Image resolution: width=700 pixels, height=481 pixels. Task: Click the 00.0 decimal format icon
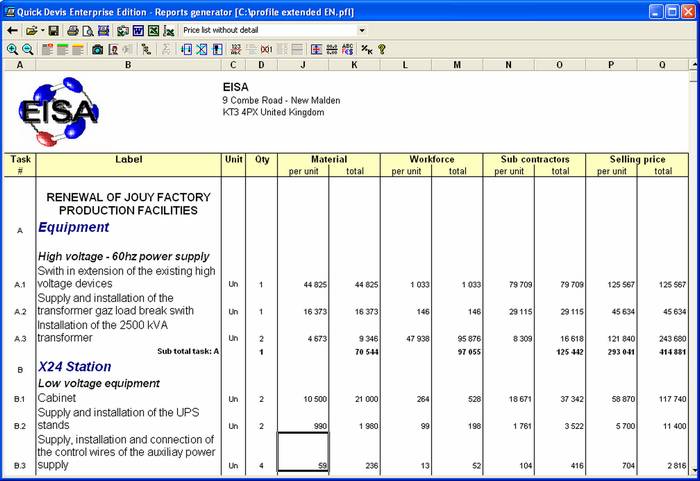(332, 50)
